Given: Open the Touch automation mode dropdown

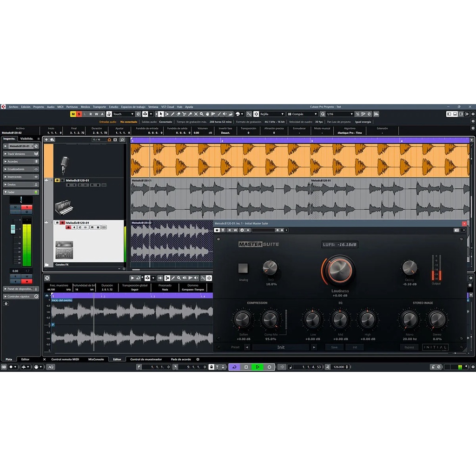Looking at the screenshot, I should 123,114.
